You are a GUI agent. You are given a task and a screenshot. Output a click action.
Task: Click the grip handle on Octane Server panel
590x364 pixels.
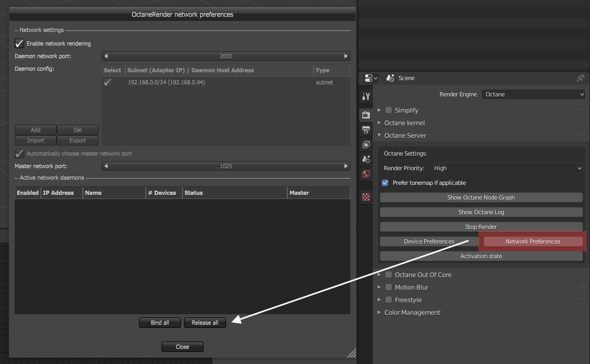[583, 135]
